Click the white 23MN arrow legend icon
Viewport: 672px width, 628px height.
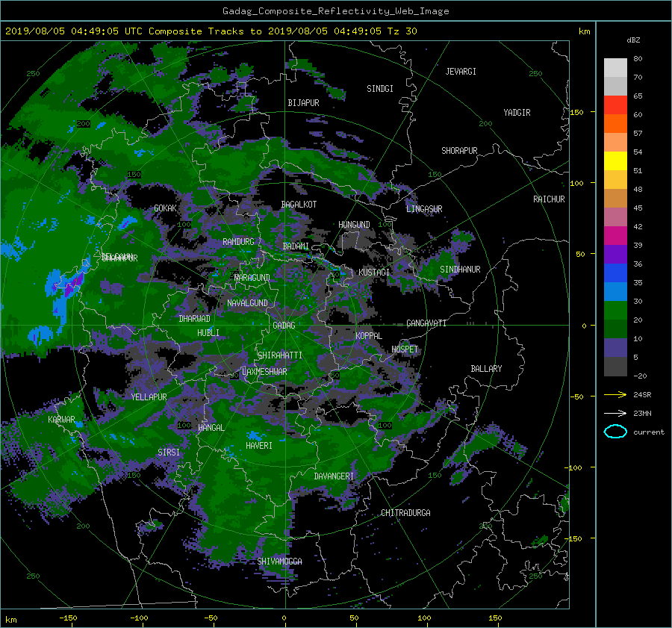[x=615, y=413]
